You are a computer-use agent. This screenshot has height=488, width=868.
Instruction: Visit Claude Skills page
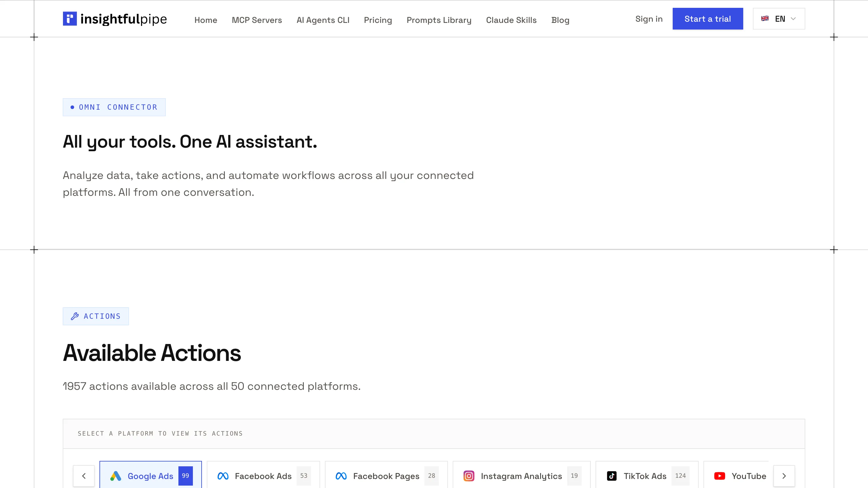511,20
